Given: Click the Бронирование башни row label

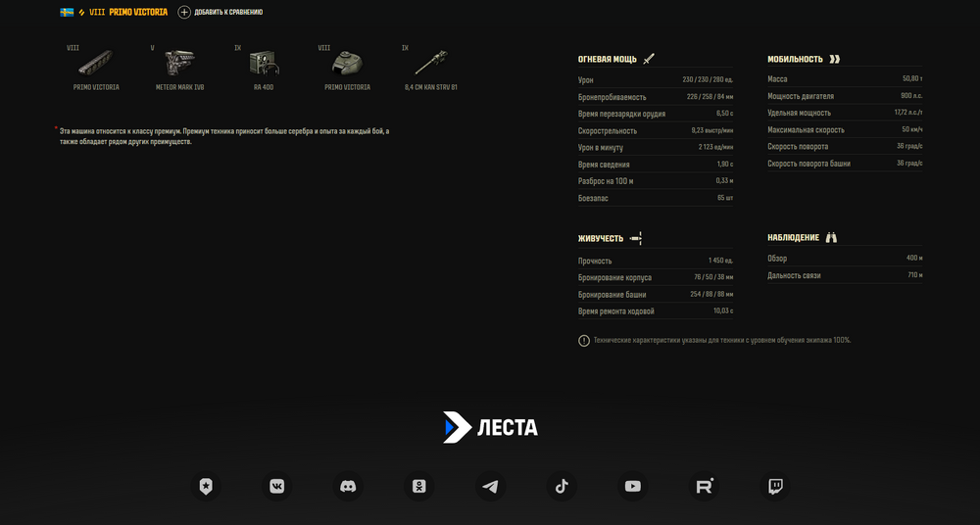Looking at the screenshot, I should point(612,295).
